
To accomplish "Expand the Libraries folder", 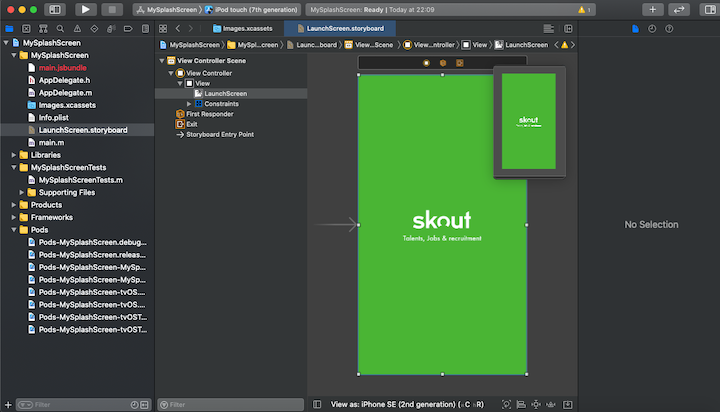I will [x=13, y=155].
